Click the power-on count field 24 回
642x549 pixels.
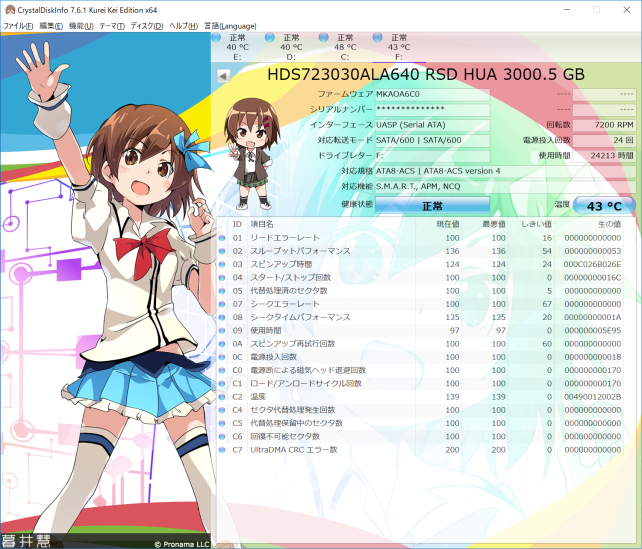tap(604, 140)
